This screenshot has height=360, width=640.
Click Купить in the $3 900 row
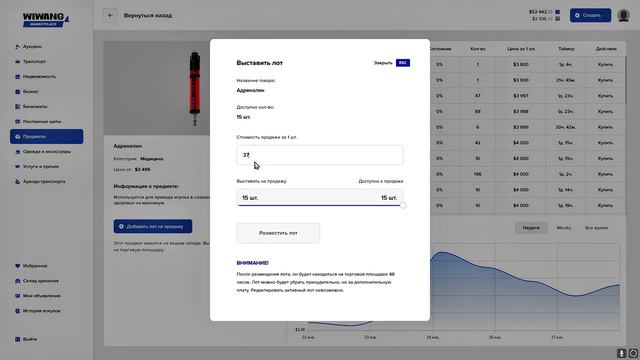pos(605,80)
